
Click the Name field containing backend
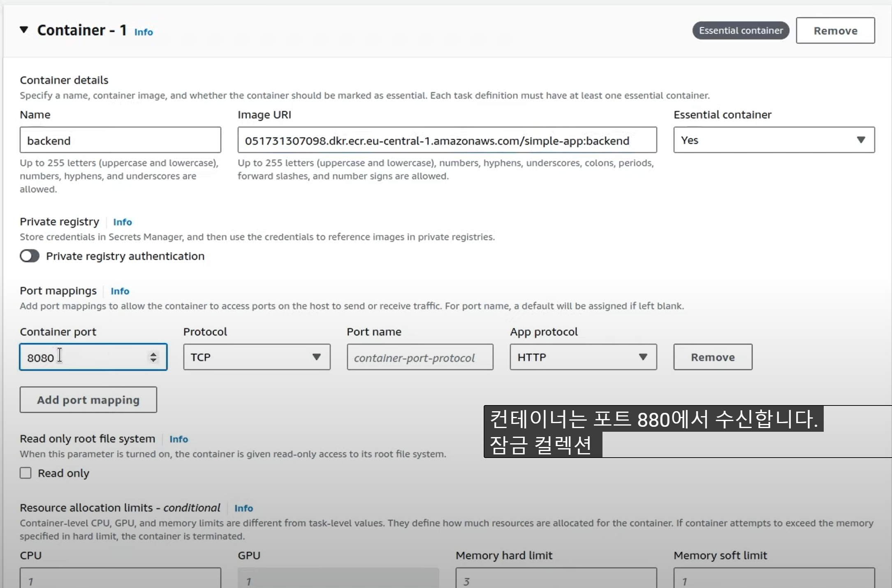(120, 140)
